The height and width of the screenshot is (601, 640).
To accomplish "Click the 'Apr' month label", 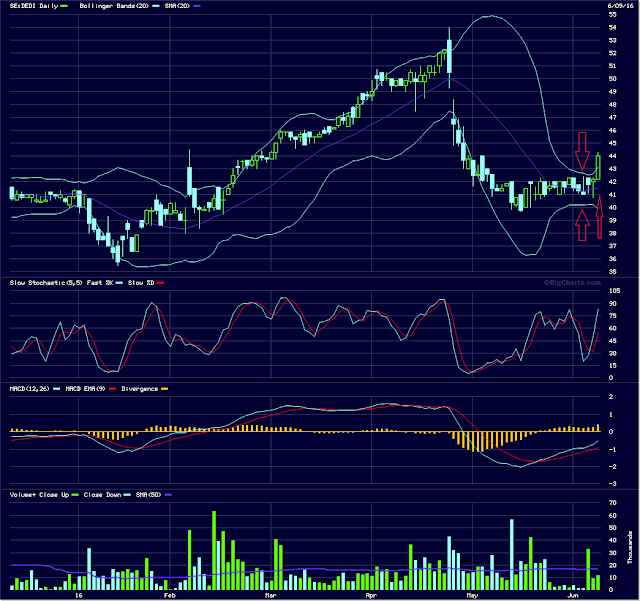I will tap(371, 596).
